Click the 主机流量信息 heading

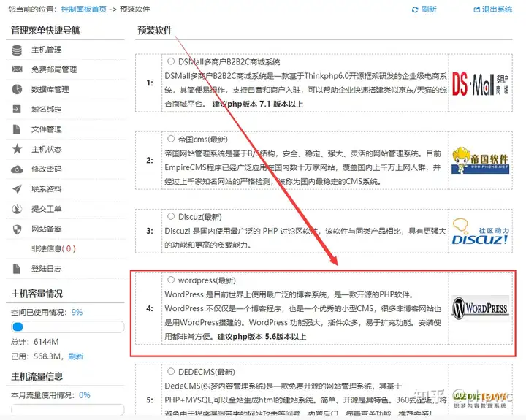37,376
